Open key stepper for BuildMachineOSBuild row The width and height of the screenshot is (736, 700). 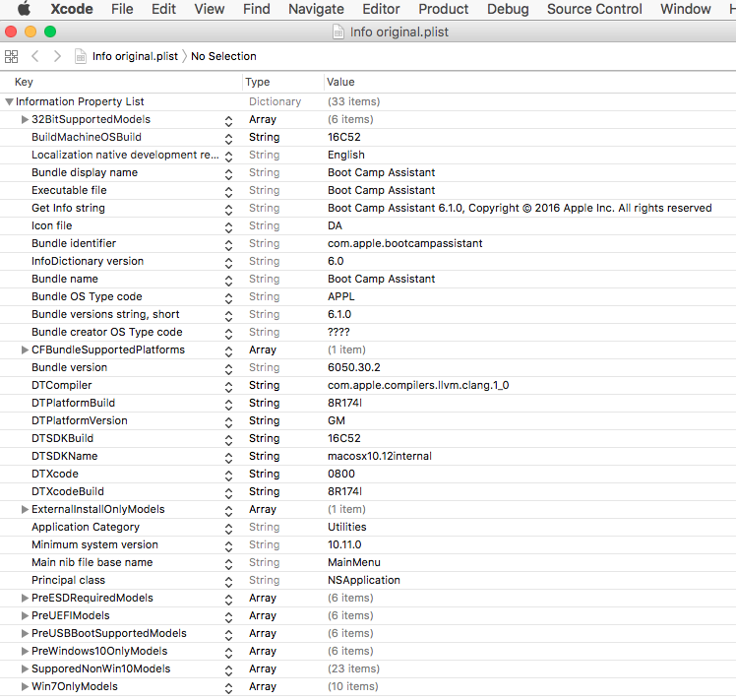tap(228, 139)
